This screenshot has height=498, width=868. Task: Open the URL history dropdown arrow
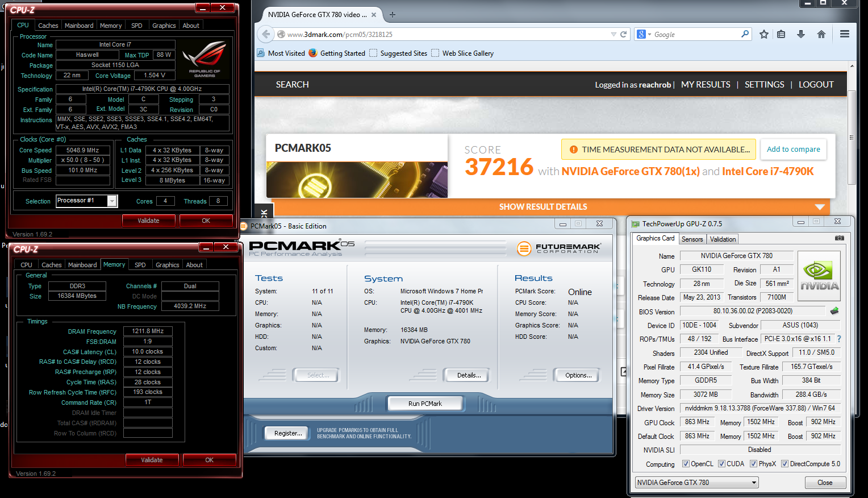pyautogui.click(x=614, y=34)
